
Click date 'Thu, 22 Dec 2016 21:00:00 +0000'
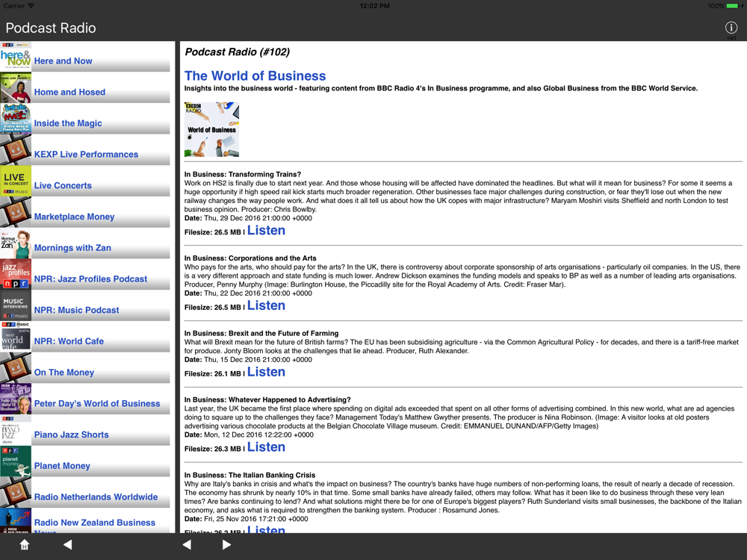click(258, 293)
